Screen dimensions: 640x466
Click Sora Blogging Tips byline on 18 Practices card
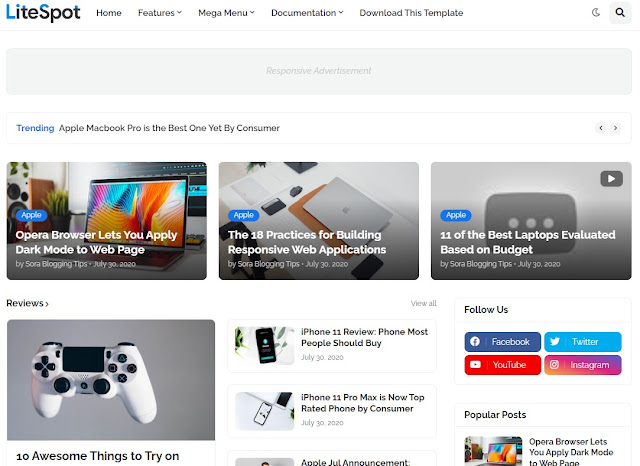[268, 264]
